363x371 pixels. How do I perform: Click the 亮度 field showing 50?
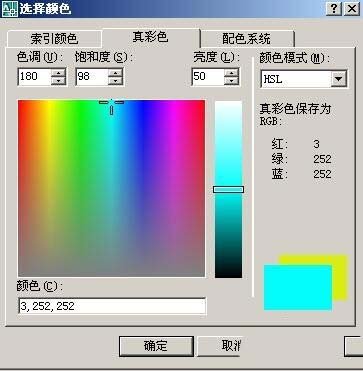coord(208,76)
